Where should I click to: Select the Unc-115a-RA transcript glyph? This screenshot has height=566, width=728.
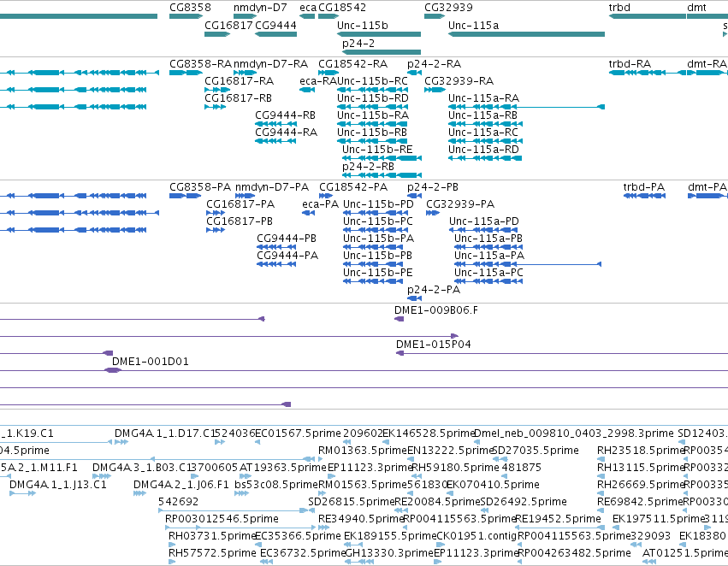(526, 107)
